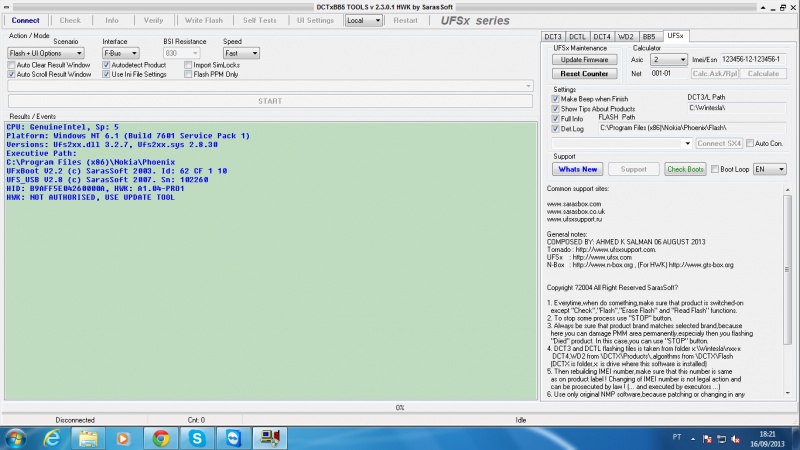Click the Calculate button

click(763, 73)
